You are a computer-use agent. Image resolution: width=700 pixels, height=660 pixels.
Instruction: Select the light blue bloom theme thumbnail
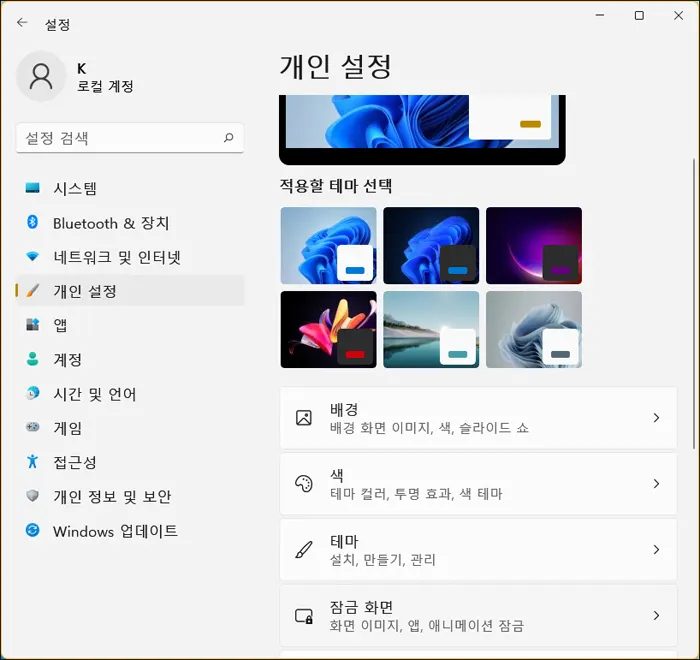coord(329,245)
